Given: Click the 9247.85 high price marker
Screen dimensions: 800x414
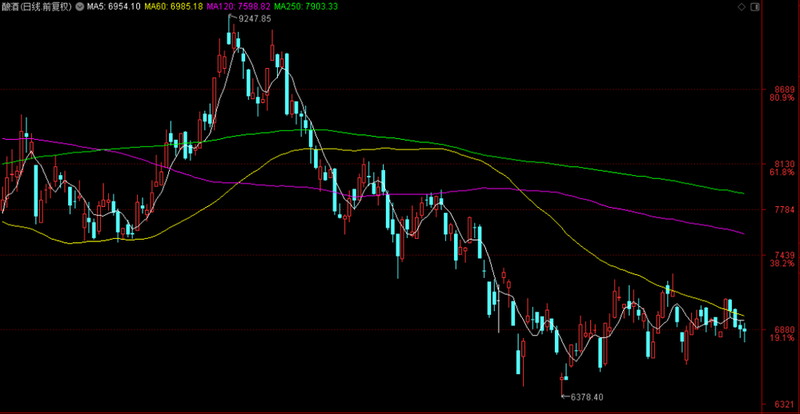Looking at the screenshot, I should (255, 19).
